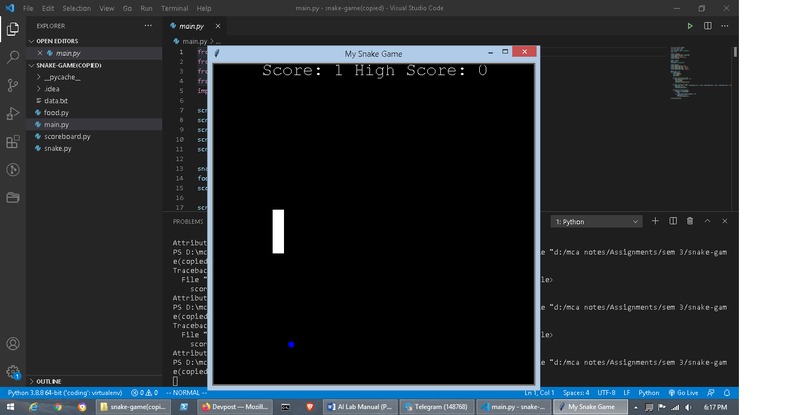Screen dimensions: 806x415
Task: Close the terminal panel
Action: click(725, 221)
